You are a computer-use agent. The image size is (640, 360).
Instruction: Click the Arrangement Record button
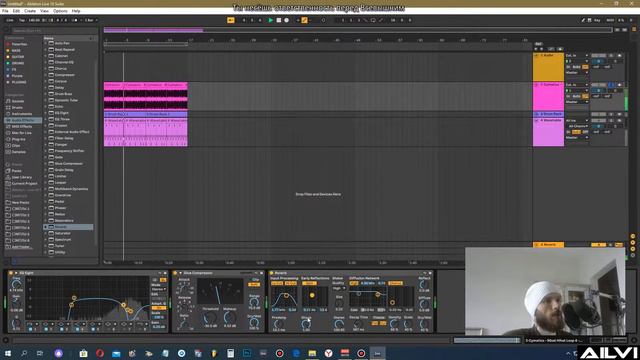click(x=287, y=20)
